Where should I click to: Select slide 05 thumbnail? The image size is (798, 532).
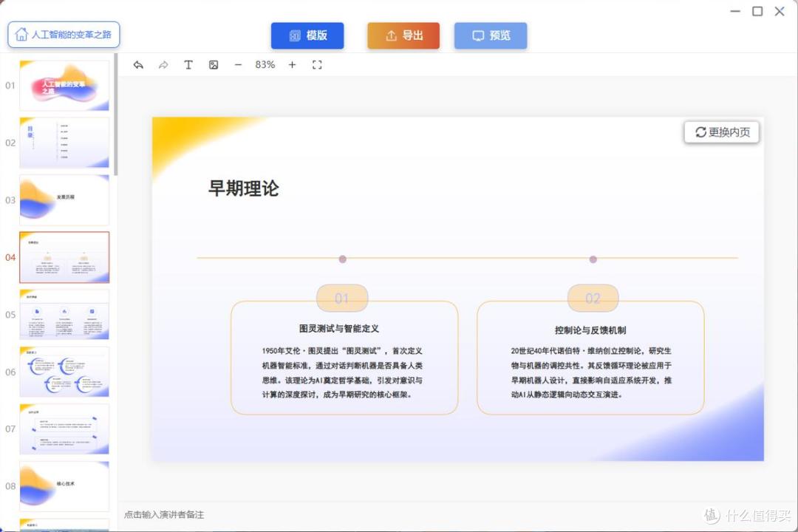coord(64,315)
